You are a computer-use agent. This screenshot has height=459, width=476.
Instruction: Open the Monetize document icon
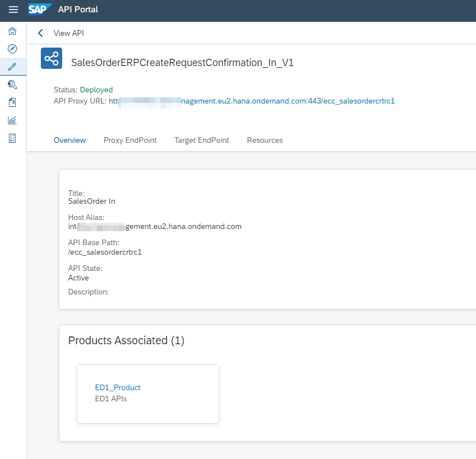tap(12, 102)
